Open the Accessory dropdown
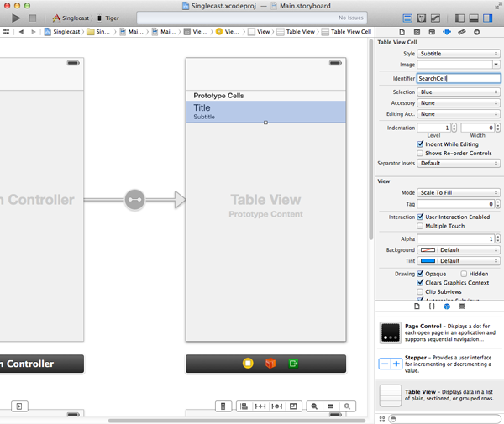The width and height of the screenshot is (504, 424). pos(459,103)
